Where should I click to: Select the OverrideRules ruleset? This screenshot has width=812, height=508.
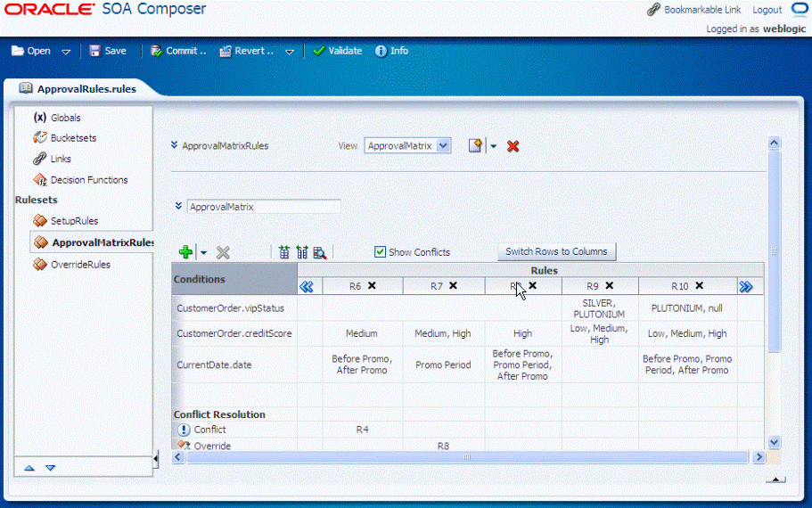[x=80, y=264]
